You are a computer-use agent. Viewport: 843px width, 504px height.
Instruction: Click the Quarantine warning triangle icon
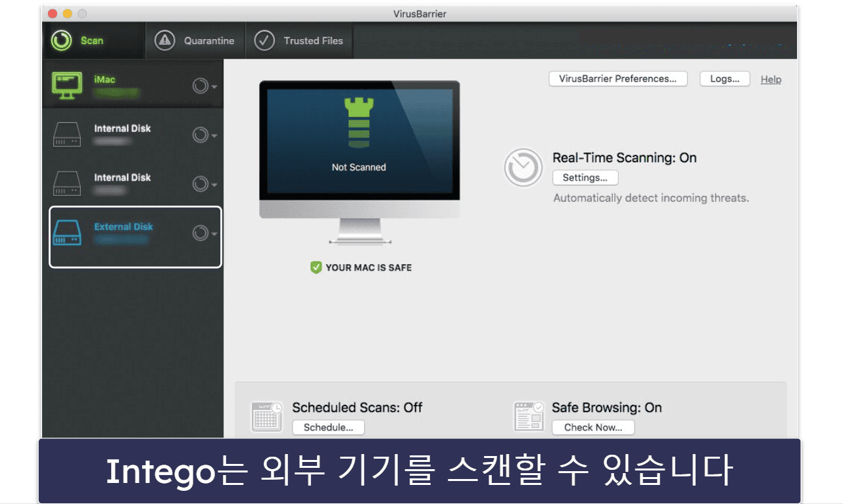coord(164,41)
